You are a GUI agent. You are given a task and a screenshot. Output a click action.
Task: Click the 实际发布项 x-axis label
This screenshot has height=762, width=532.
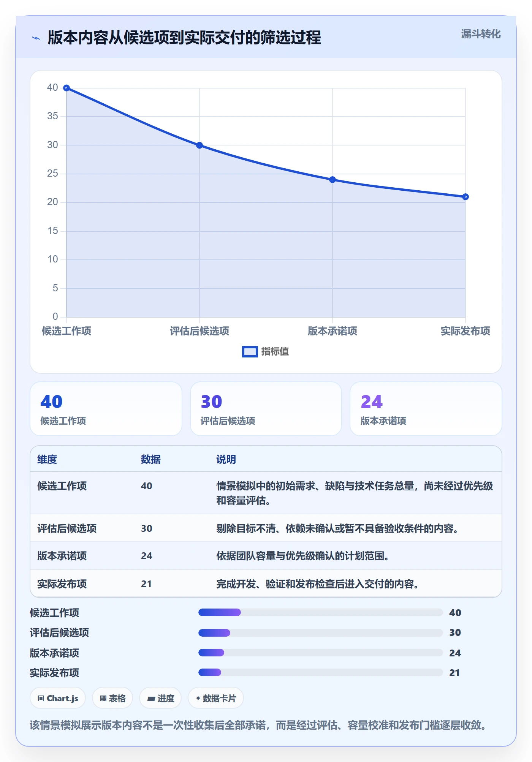coord(465,331)
